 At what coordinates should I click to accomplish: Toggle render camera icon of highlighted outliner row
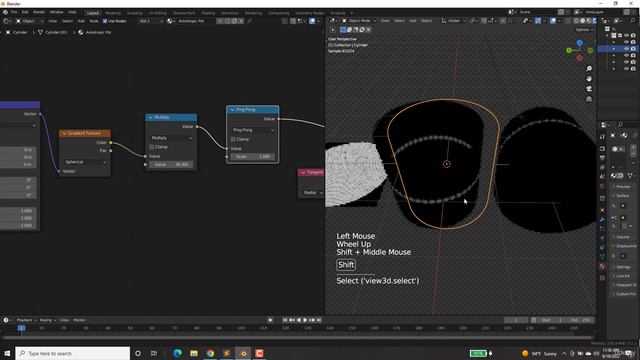point(633,49)
